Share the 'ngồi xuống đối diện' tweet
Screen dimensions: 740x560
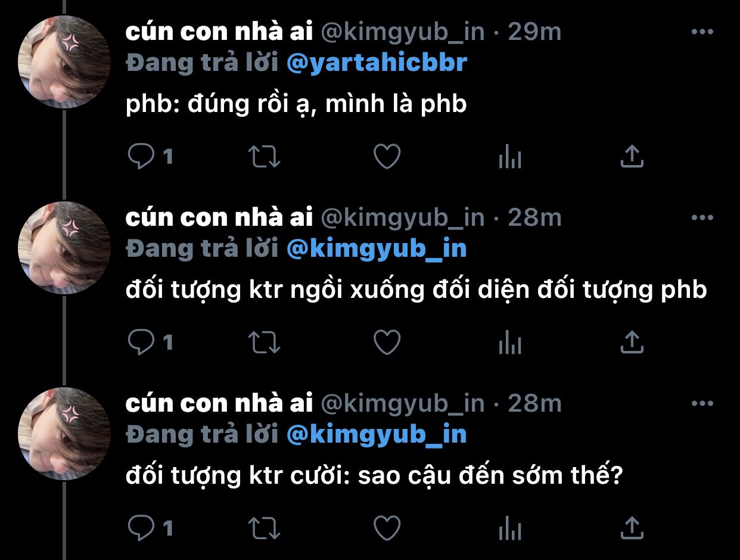click(x=632, y=342)
